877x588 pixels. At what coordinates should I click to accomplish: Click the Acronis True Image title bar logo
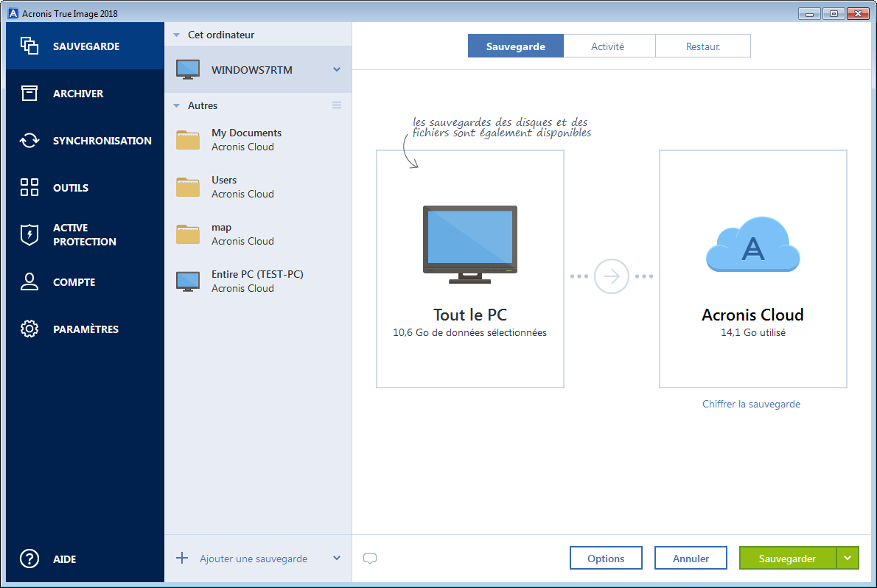pos(13,13)
